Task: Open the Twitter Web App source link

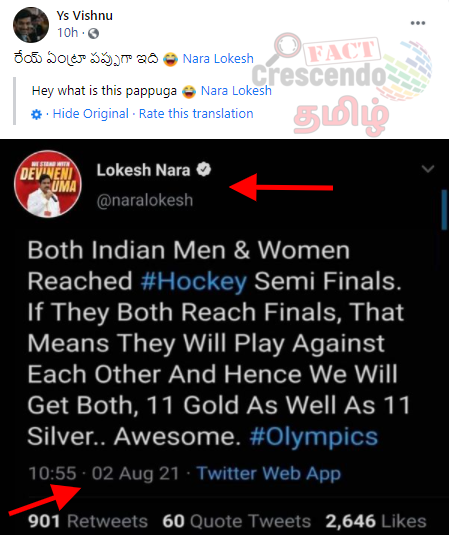Action: tap(269, 473)
